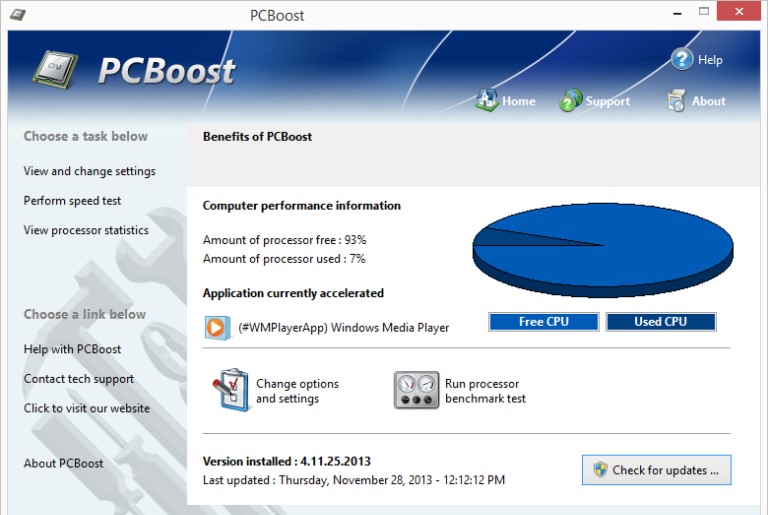The width and height of the screenshot is (768, 515).
Task: Click the Choose a link below heading
Action: pos(85,314)
